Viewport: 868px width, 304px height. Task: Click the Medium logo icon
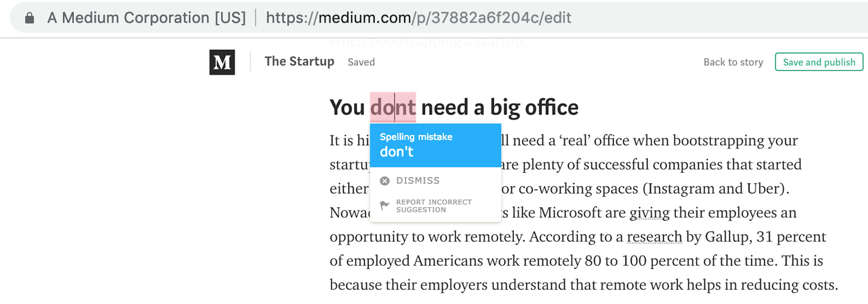click(222, 62)
